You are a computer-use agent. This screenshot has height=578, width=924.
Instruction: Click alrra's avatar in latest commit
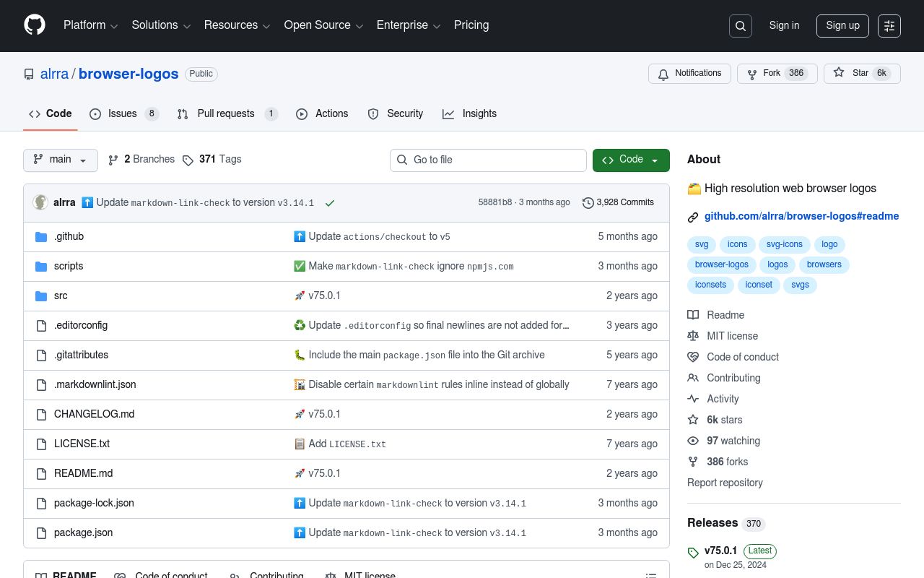tap(40, 202)
